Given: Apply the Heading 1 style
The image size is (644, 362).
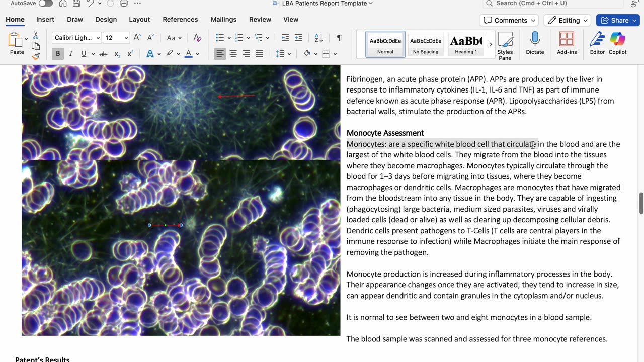Looking at the screenshot, I should coord(466,44).
